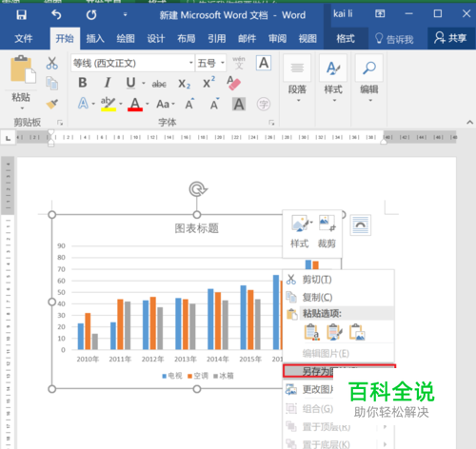
Task: Expand the font color dropdown arrow
Action: (148, 104)
